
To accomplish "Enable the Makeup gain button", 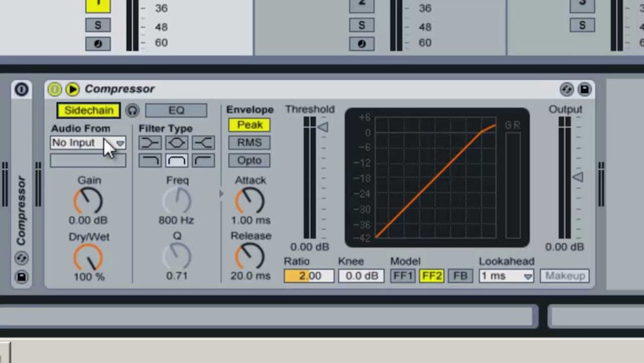I will point(564,276).
